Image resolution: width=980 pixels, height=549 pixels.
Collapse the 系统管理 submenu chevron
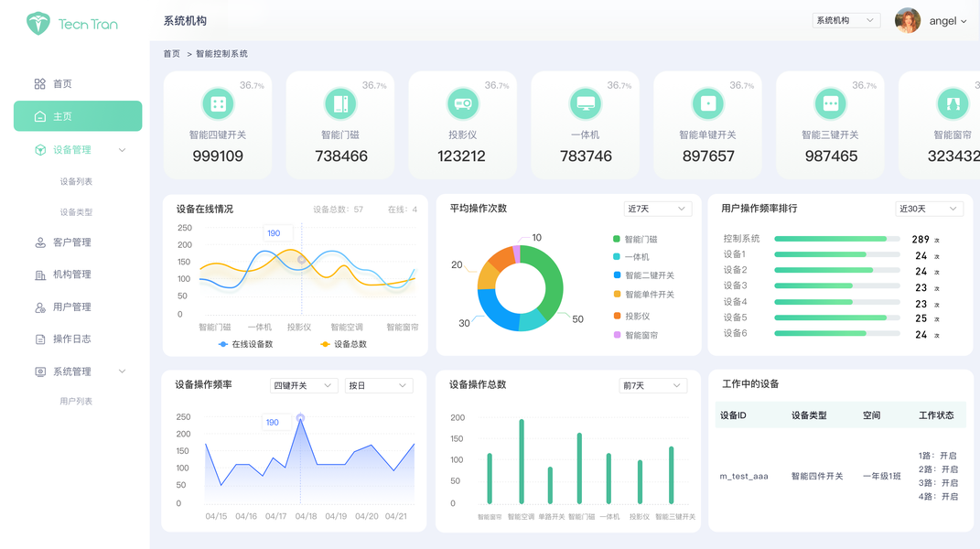pyautogui.click(x=122, y=371)
